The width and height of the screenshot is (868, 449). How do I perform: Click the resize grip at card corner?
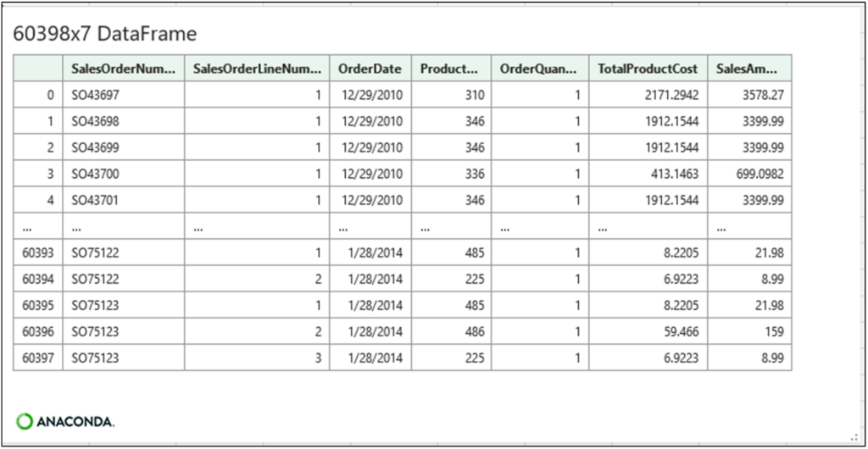(x=854, y=436)
